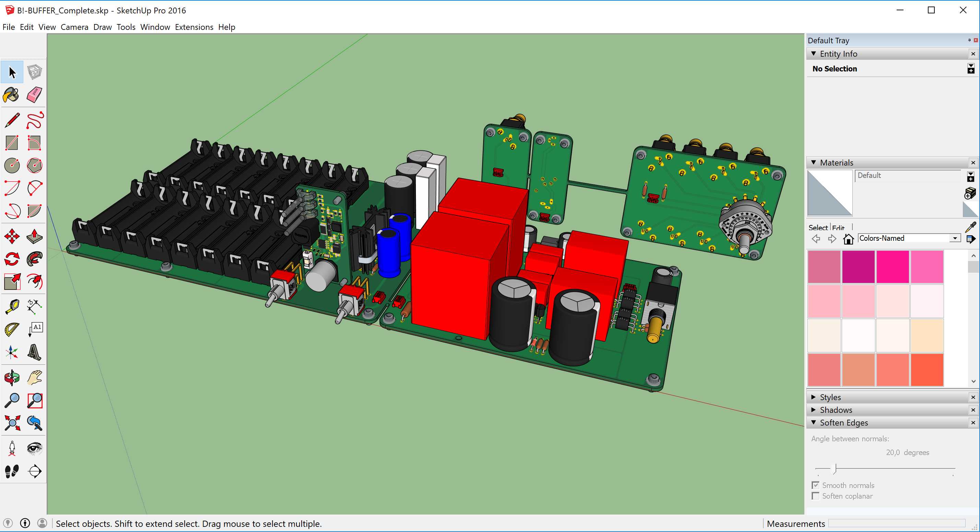980x532 pixels.
Task: Select the Rotate tool
Action: pos(12,259)
